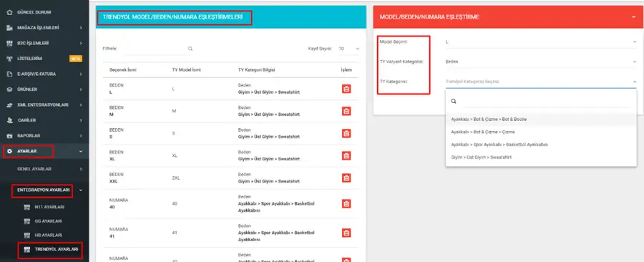Collapse the Entegrasyon Ayarları chevron
This screenshot has height=262, width=644.
coord(81,190)
